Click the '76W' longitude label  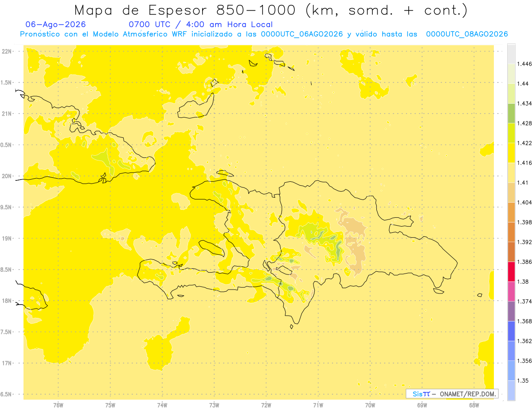pyautogui.click(x=58, y=405)
